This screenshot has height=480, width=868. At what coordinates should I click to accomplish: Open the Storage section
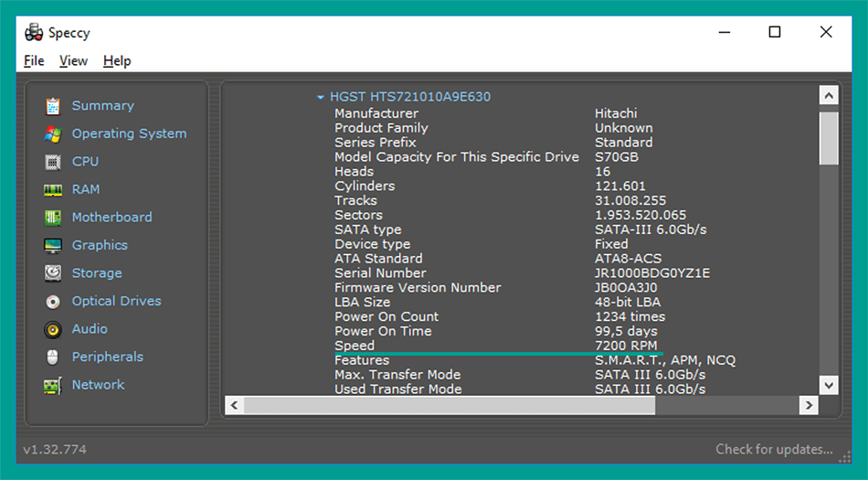pos(97,273)
